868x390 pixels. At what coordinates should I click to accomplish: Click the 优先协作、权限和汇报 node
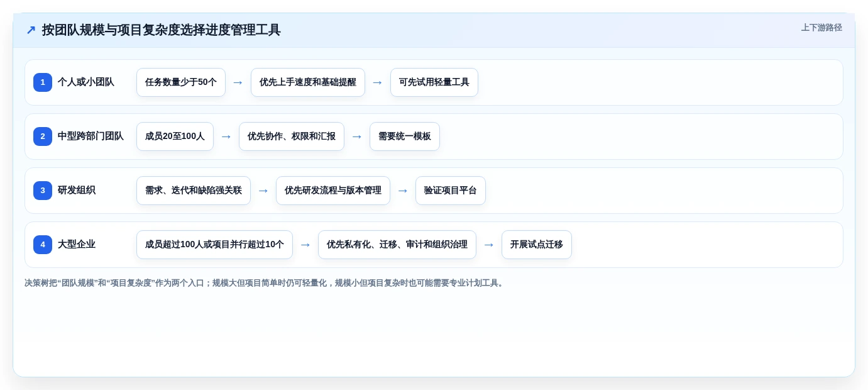coord(292,136)
